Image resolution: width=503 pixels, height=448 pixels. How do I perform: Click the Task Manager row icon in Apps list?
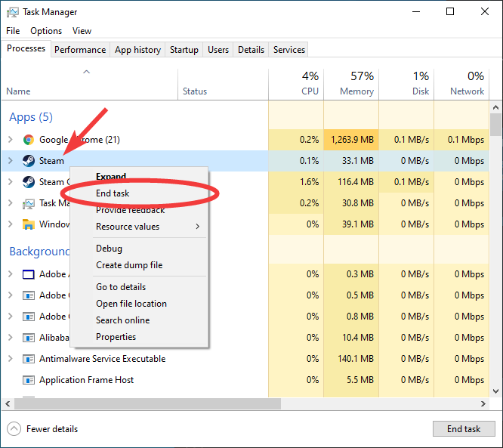click(x=29, y=203)
